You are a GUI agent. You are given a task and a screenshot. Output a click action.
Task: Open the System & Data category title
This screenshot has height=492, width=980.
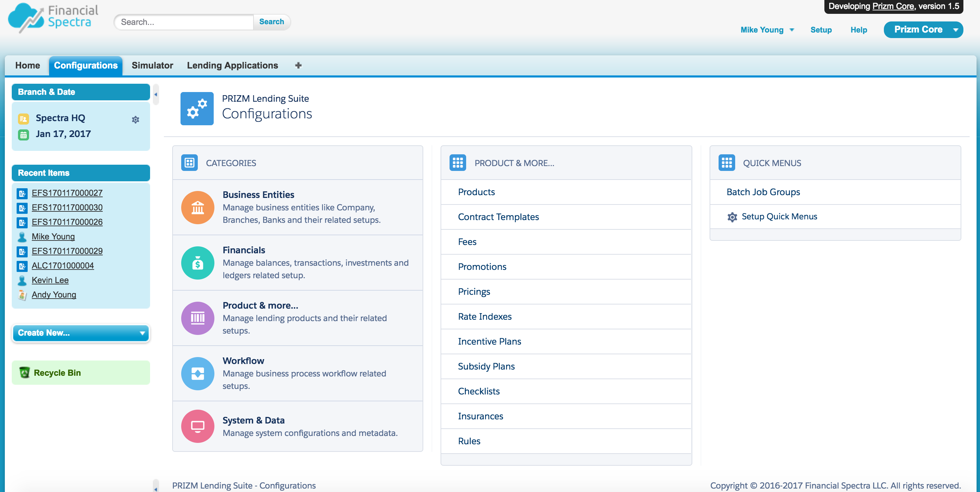tap(254, 420)
